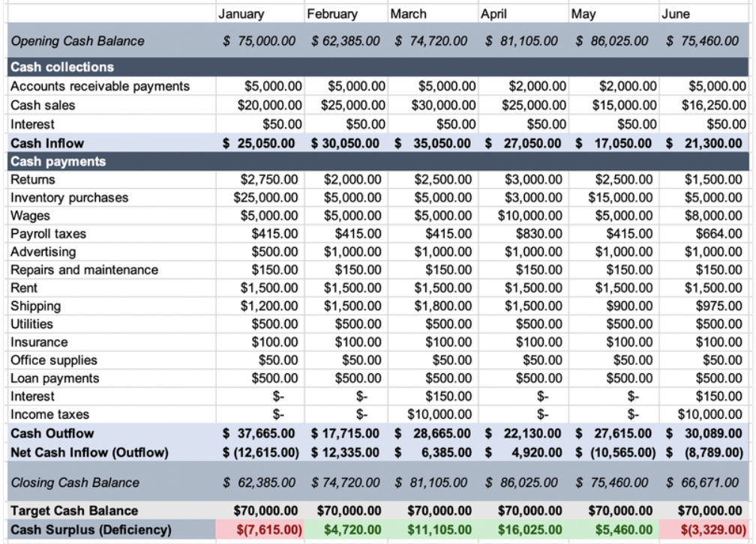The height and width of the screenshot is (544, 756).
Task: Click June income taxes $10,000.00
Action: 709,414
